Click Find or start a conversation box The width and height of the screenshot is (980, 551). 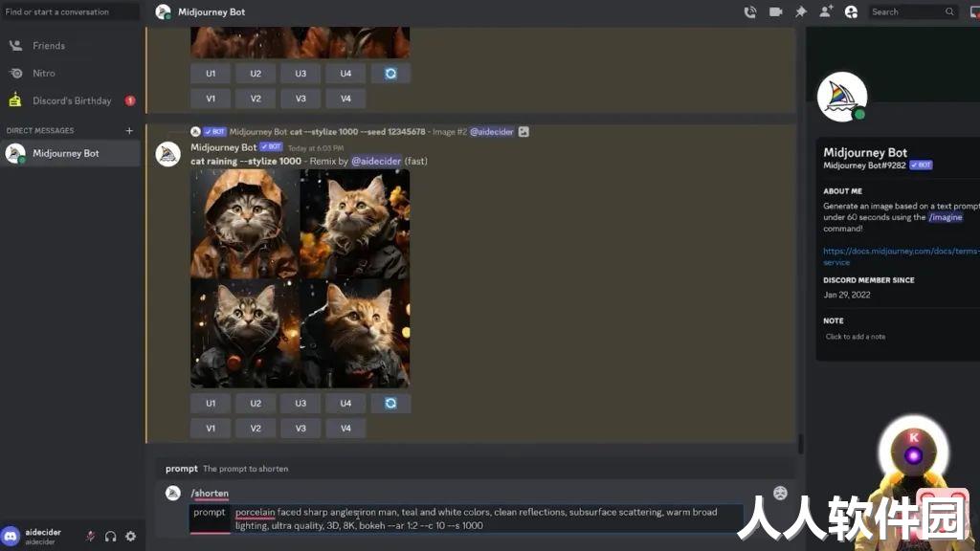pyautogui.click(x=70, y=11)
